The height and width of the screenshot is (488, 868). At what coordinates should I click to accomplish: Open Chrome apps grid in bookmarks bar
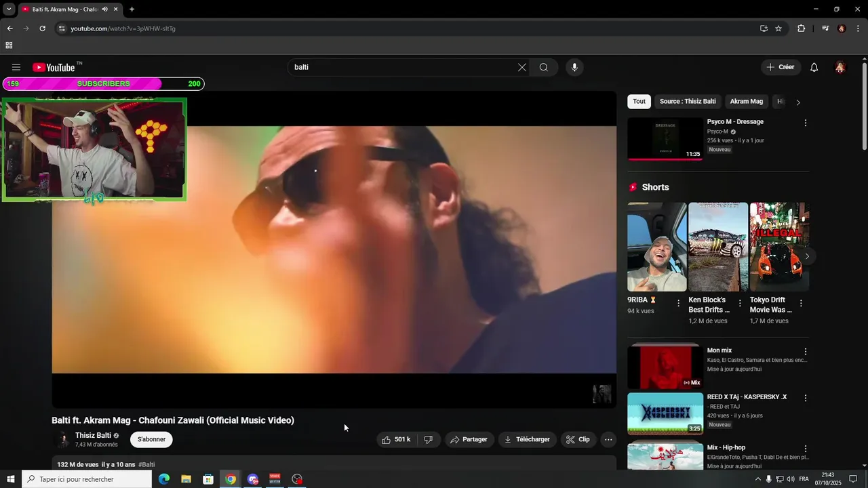coord(9,45)
